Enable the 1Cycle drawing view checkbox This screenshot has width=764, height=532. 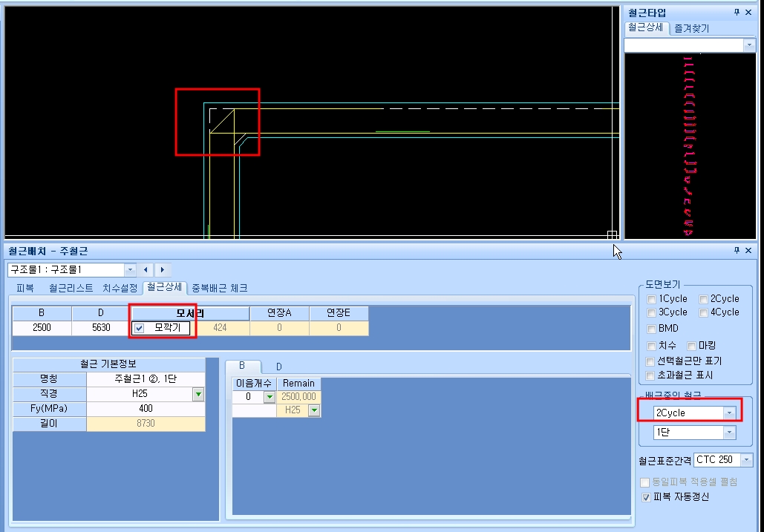coord(651,299)
